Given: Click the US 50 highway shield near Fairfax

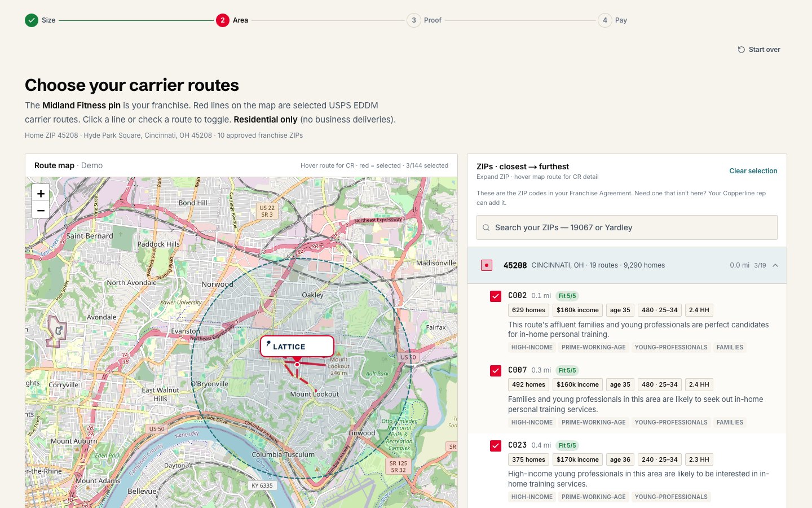Looking at the screenshot, I should click(408, 357).
